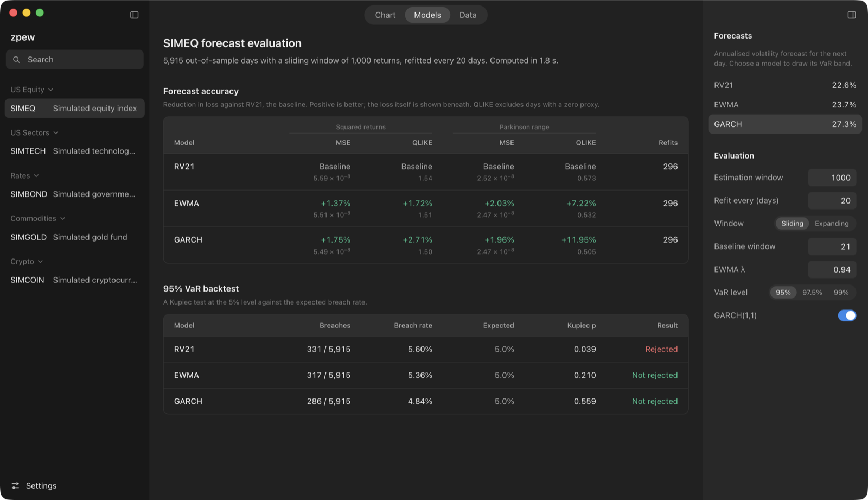Click GARCH Parkinson QLIKE value +11.95%
Viewport: 868px width, 500px height.
pyautogui.click(x=578, y=240)
